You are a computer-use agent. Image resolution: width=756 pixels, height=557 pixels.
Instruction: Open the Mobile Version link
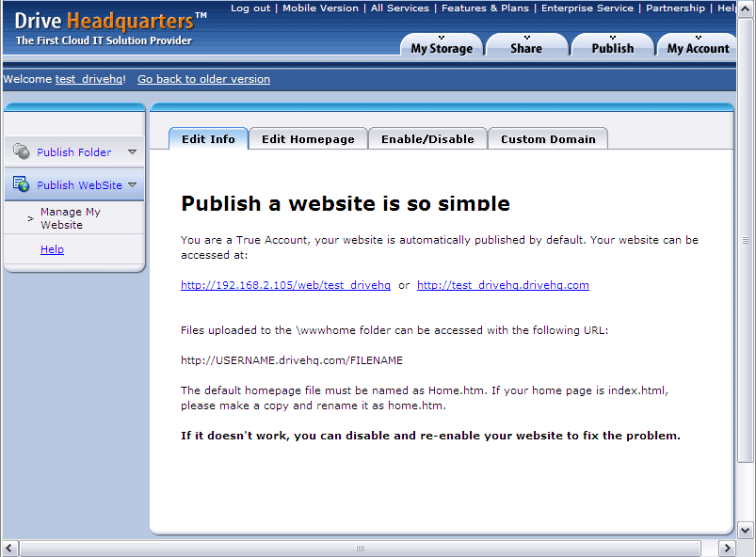[x=320, y=8]
